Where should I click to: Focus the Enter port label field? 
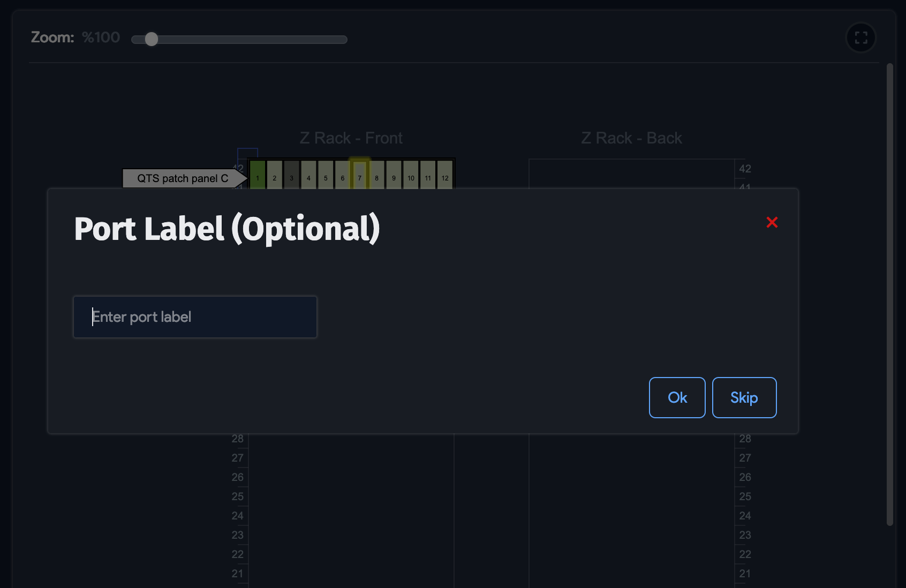click(x=195, y=317)
